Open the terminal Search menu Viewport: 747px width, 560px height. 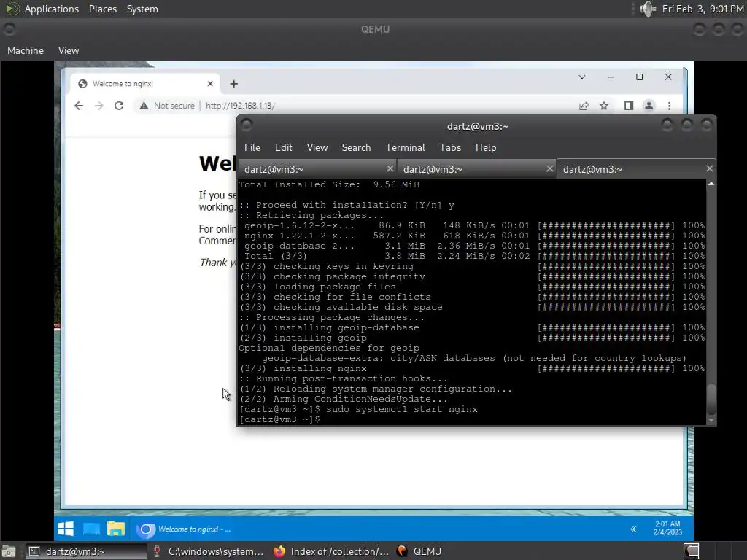click(x=356, y=147)
